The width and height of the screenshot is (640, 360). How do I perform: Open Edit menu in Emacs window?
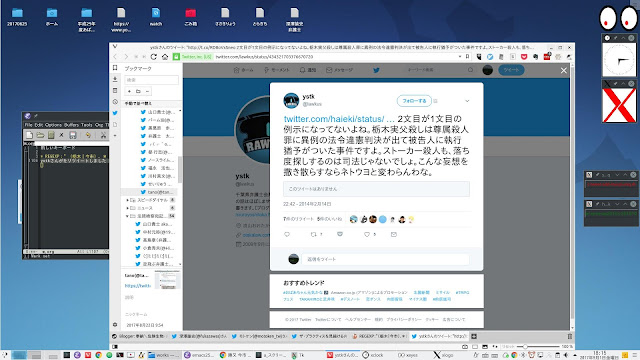[x=39, y=125]
